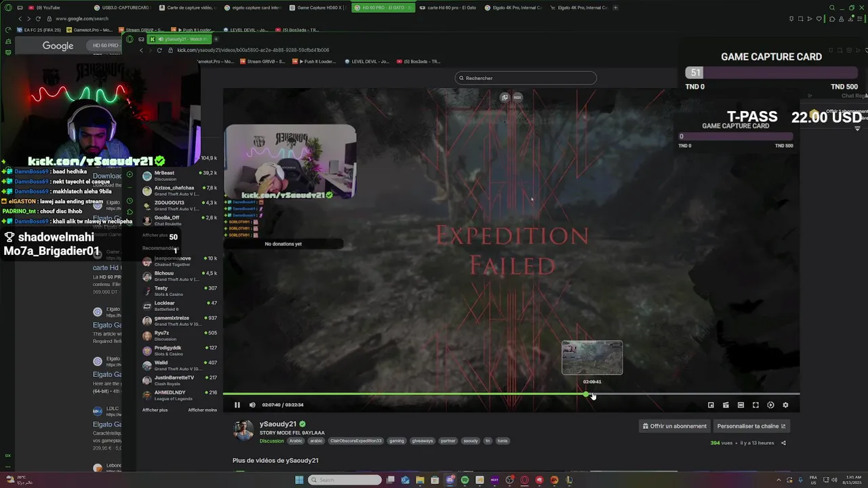
Task: Go back in the outer browser
Action: click(x=20, y=19)
